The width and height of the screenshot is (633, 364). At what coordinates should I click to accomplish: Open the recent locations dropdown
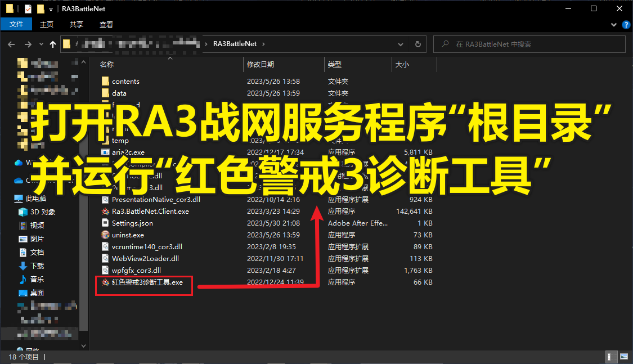41,44
